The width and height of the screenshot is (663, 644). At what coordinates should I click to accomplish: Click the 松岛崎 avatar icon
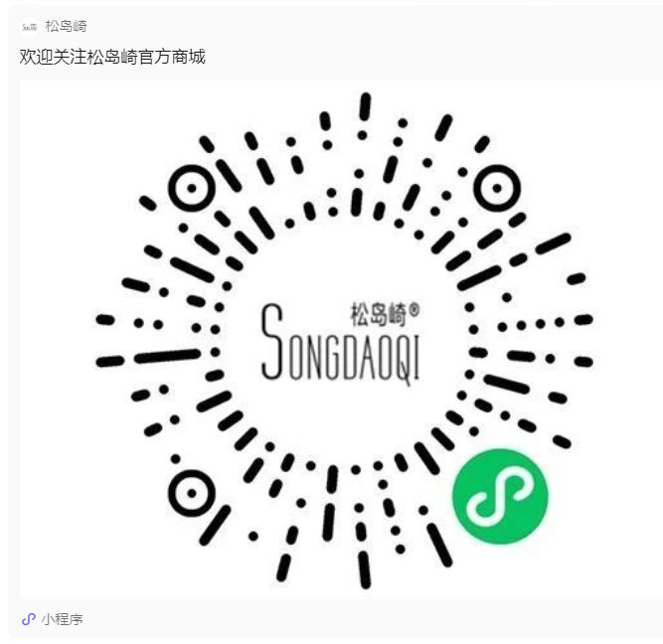[x=30, y=27]
